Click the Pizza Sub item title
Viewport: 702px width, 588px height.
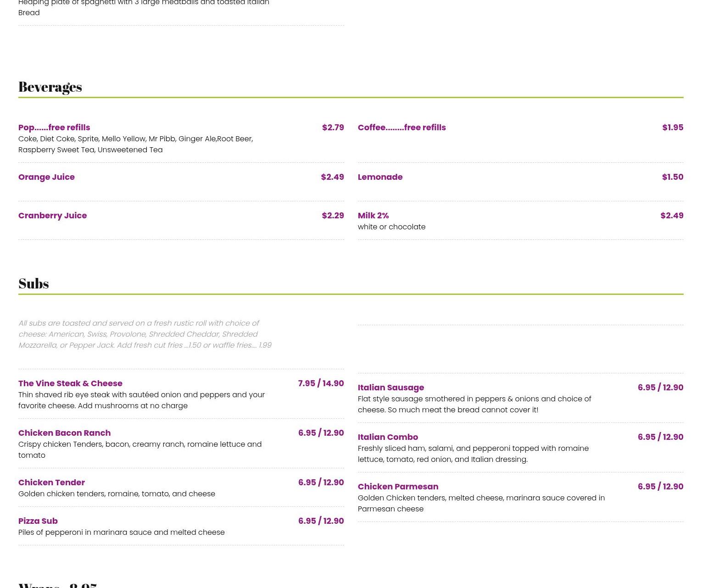tap(38, 521)
